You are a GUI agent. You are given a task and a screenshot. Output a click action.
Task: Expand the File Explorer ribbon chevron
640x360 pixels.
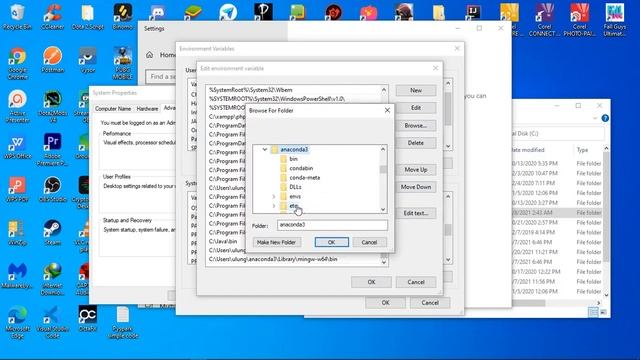click(595, 118)
